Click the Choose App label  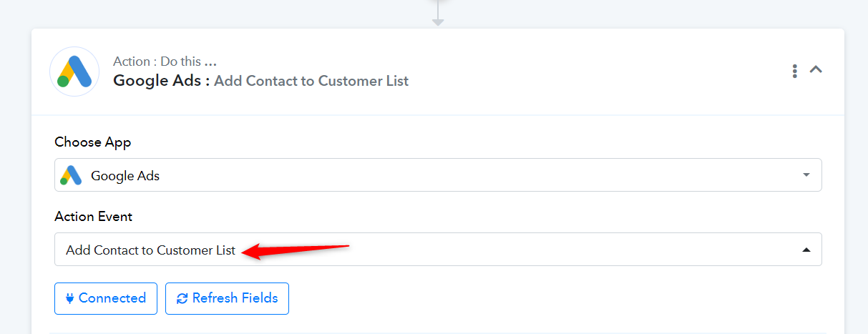click(x=93, y=142)
